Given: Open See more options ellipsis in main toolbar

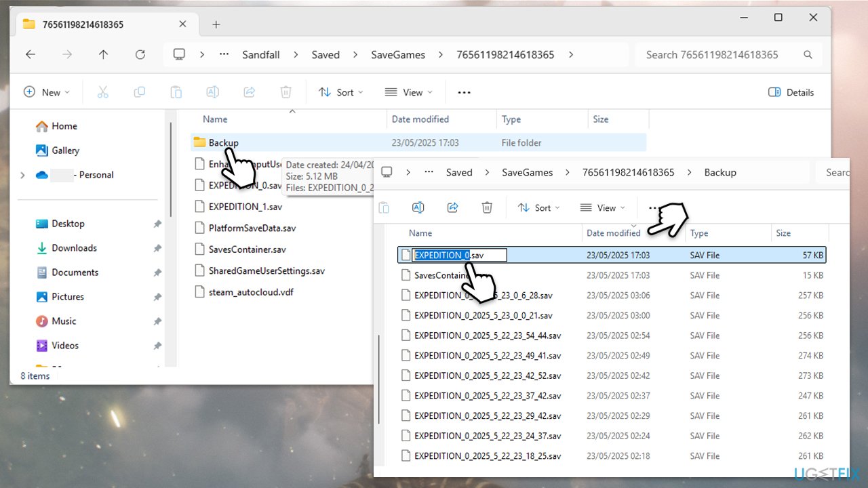Looking at the screenshot, I should pos(464,92).
